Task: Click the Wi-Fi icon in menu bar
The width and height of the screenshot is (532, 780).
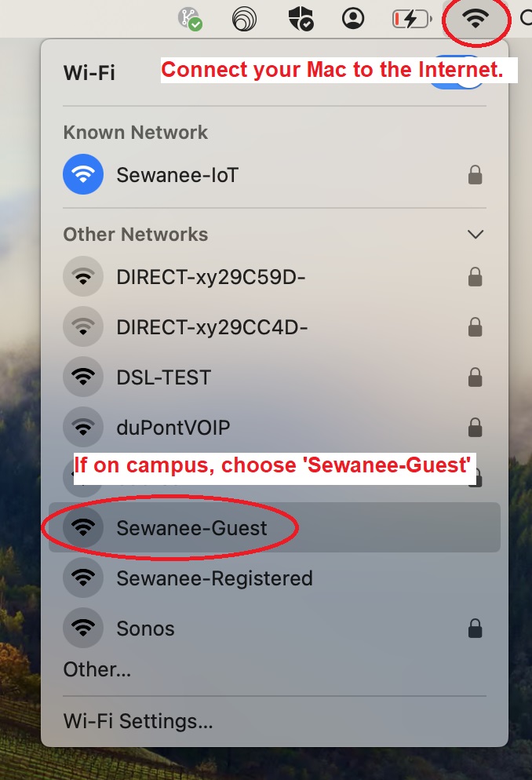Action: coord(476,19)
